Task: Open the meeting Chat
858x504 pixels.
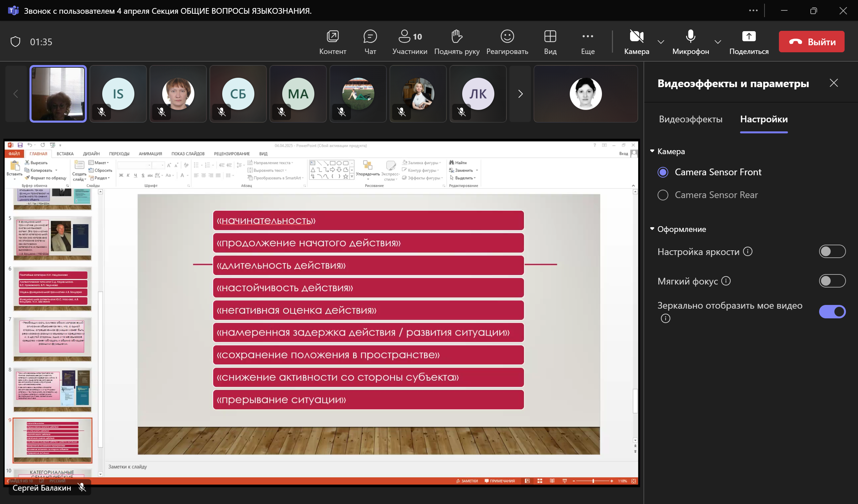Action: coord(370,42)
